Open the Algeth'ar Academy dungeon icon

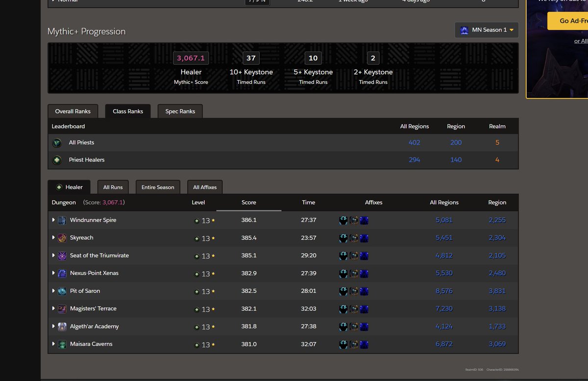(x=62, y=327)
